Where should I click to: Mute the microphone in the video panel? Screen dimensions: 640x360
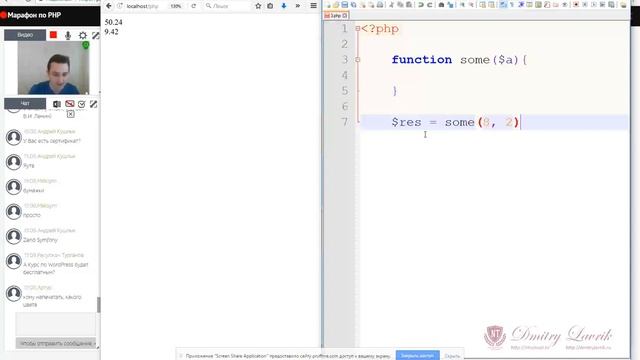pos(68,36)
